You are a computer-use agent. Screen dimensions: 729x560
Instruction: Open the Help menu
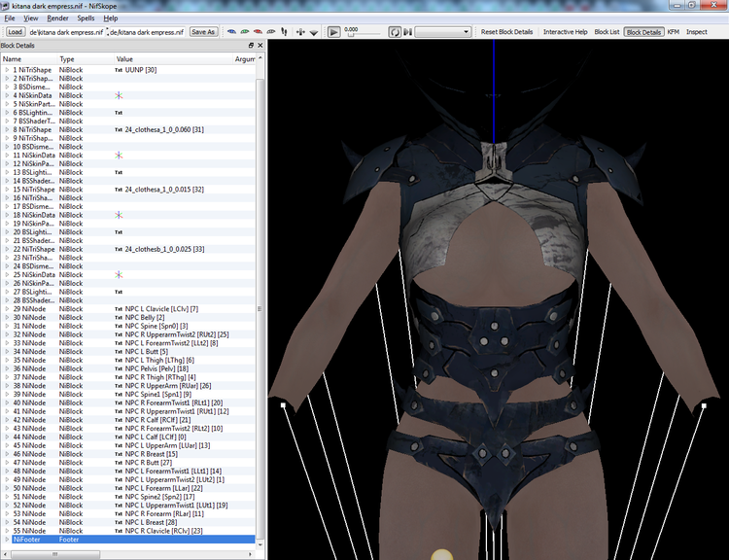110,18
